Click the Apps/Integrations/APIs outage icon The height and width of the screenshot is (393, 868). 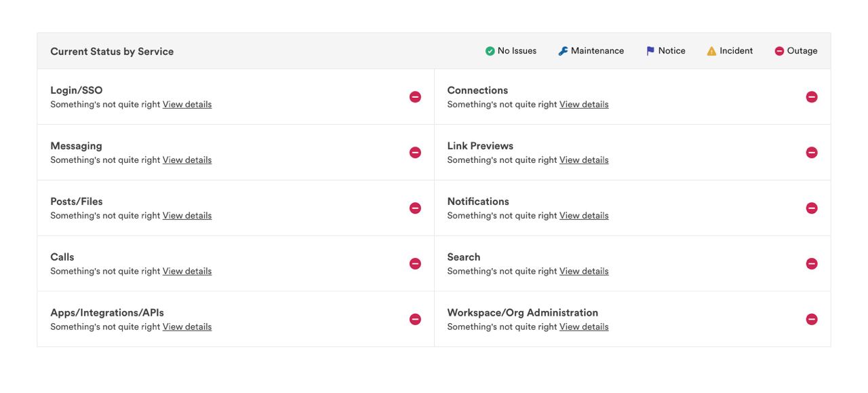415,320
